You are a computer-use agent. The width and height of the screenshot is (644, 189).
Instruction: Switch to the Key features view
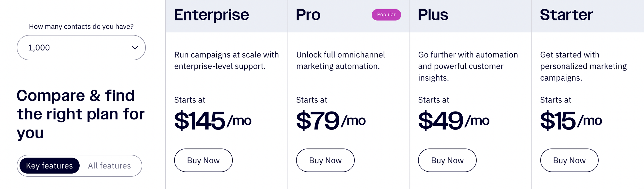(x=49, y=166)
